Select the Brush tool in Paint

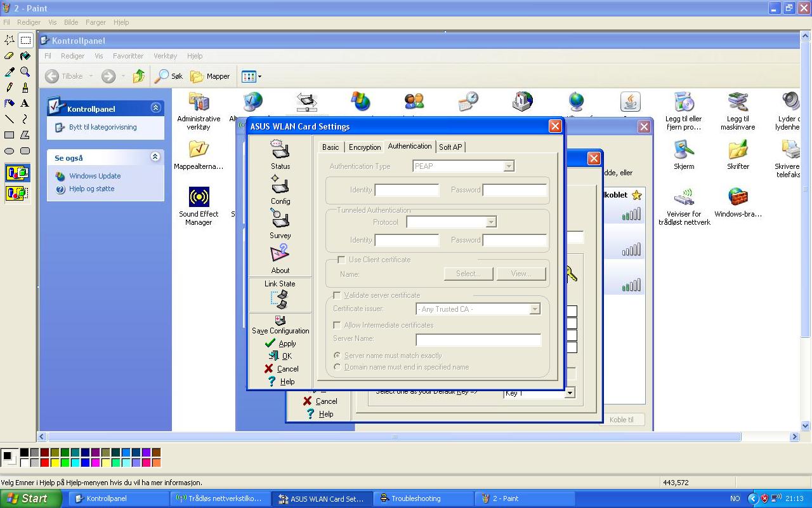pos(25,88)
